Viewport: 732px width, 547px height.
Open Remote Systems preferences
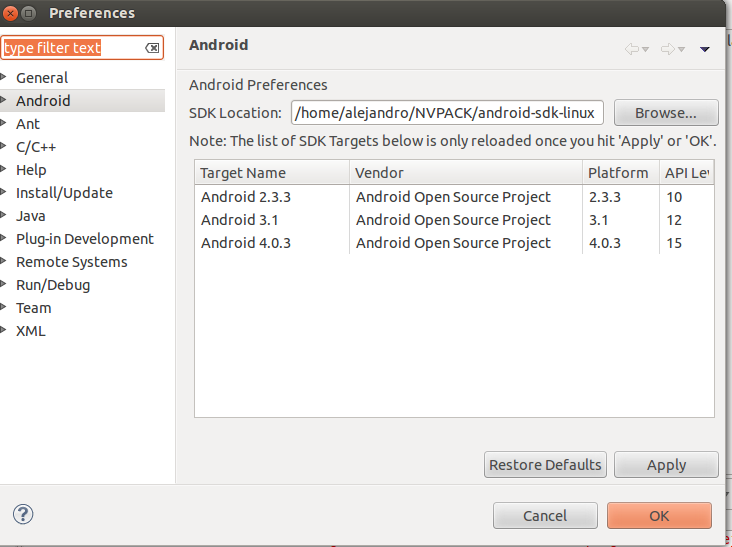pos(71,262)
